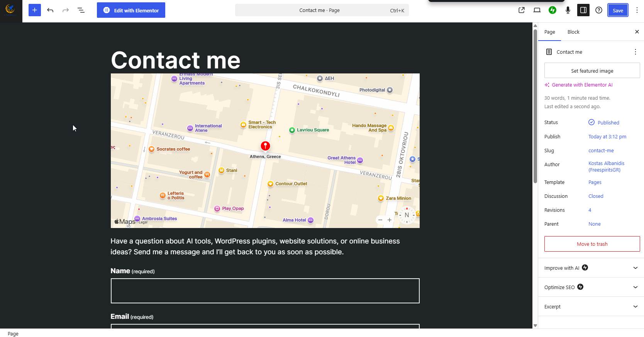Expand the Optimize SEO panel
The image size is (644, 337).
(x=591, y=287)
